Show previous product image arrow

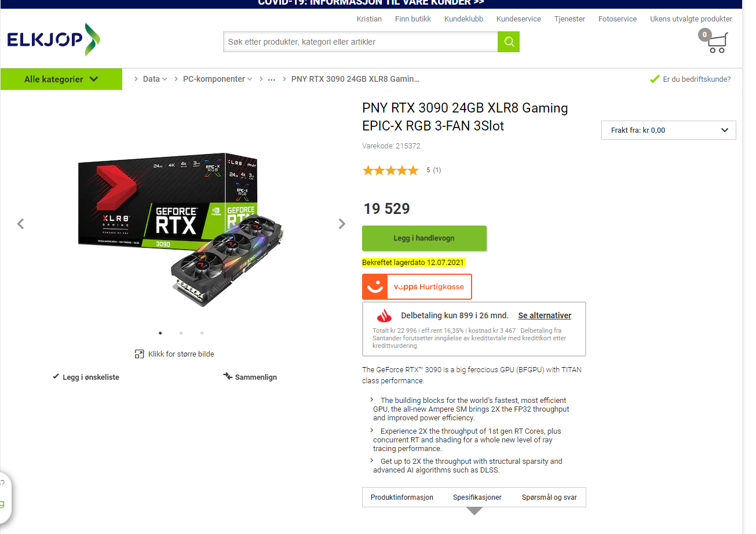21,224
